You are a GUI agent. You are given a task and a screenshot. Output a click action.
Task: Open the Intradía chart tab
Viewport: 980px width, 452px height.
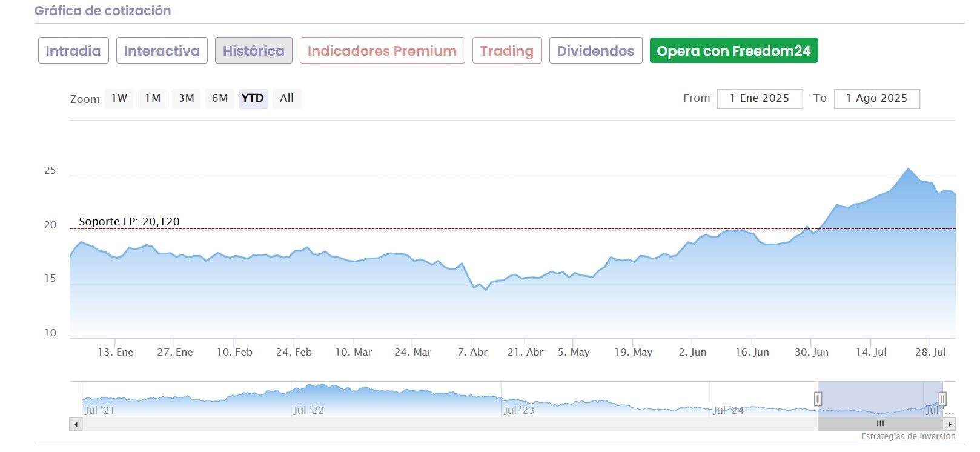pyautogui.click(x=73, y=51)
